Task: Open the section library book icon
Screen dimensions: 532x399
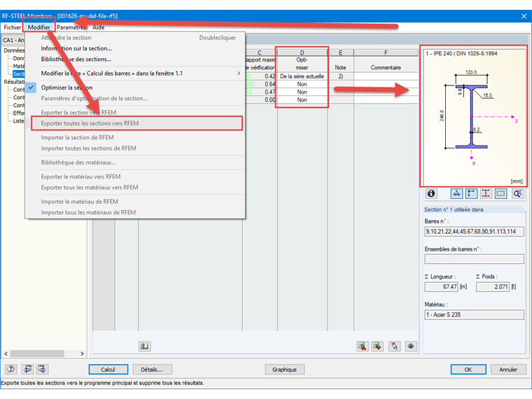Action: click(x=144, y=346)
